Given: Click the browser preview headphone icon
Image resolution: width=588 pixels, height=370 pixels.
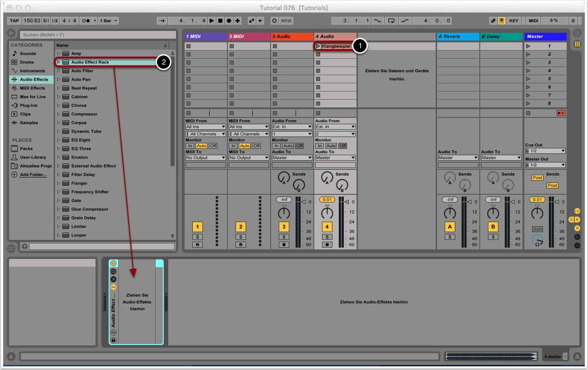Looking at the screenshot, I should [x=25, y=246].
